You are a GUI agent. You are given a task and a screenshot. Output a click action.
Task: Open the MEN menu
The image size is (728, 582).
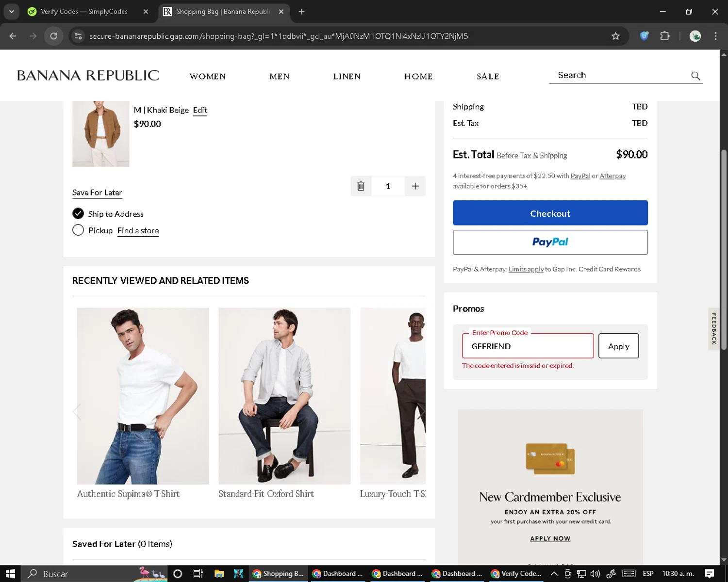click(280, 76)
